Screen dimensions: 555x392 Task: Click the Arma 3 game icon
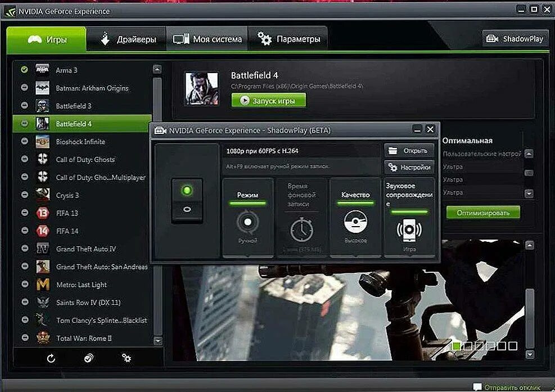point(43,70)
